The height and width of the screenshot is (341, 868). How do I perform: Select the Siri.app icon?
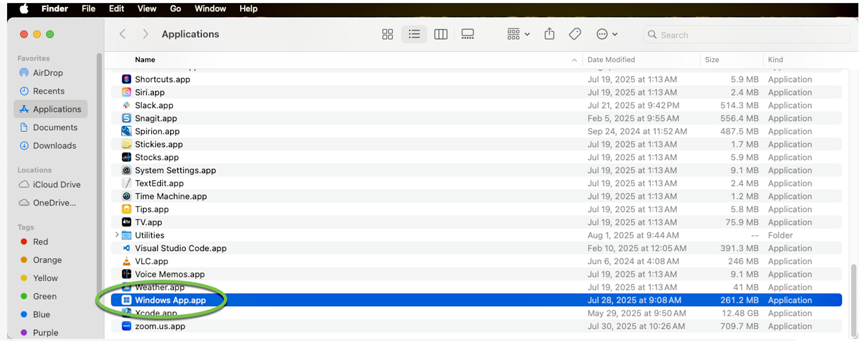click(x=126, y=92)
